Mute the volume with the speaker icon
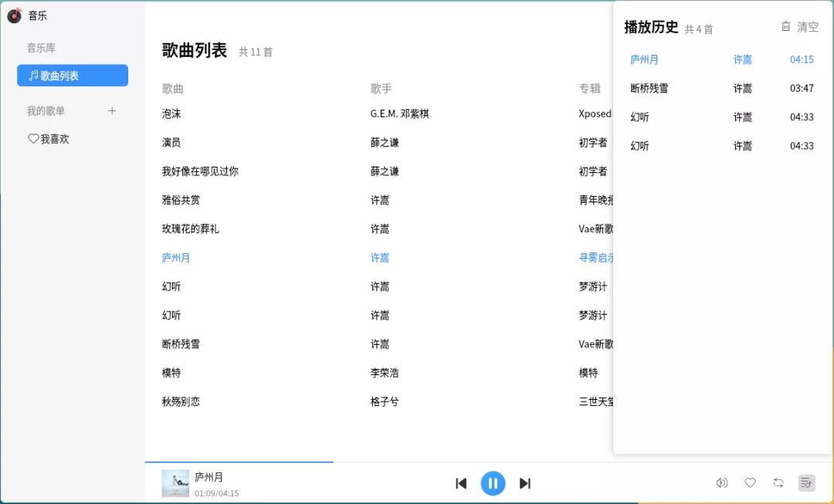The image size is (834, 504). pyautogui.click(x=722, y=482)
